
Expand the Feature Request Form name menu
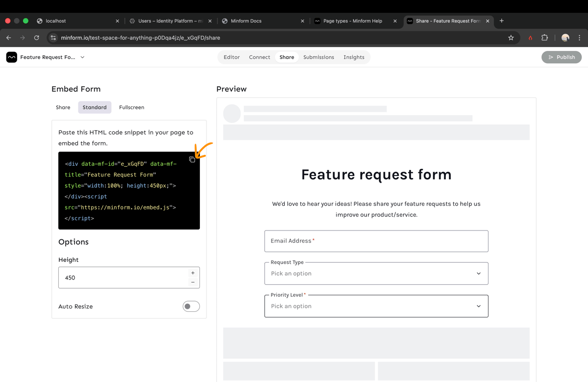pyautogui.click(x=82, y=57)
